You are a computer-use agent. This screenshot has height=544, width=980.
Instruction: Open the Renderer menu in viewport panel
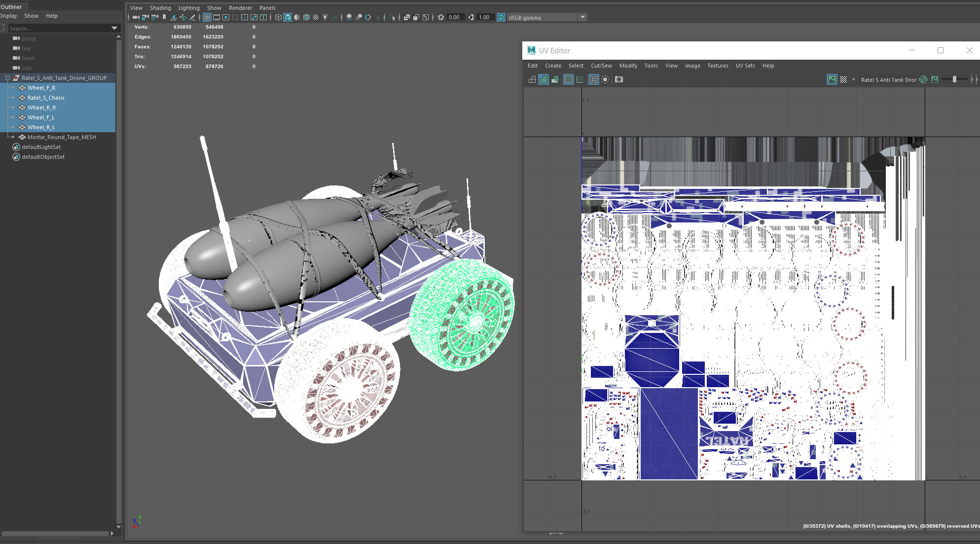coord(240,8)
